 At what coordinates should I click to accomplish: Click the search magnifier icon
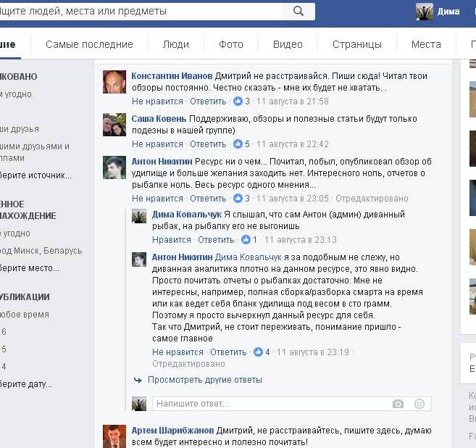point(298,12)
